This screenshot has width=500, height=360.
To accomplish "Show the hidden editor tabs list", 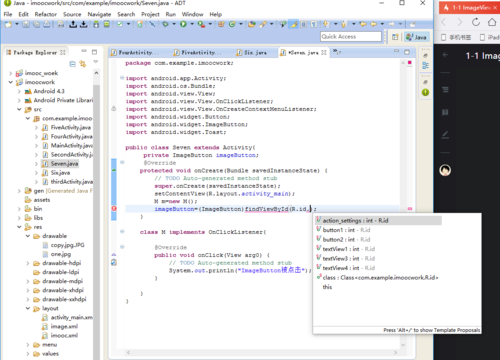I will click(x=337, y=52).
